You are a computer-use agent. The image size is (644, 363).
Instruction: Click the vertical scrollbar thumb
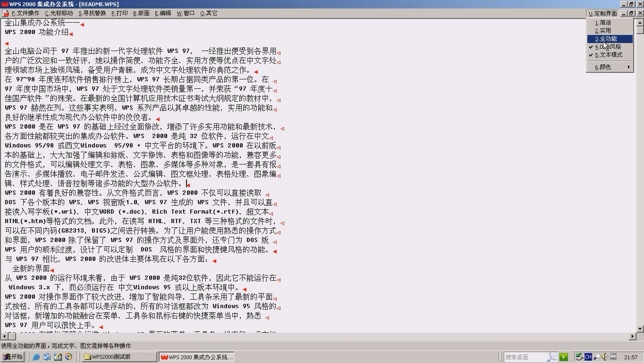(x=640, y=30)
